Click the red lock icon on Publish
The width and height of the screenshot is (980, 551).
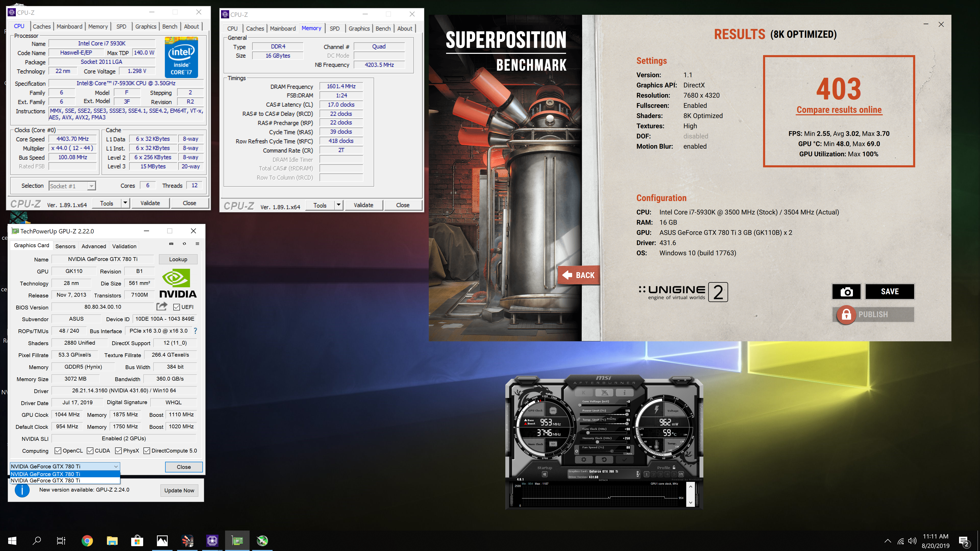[846, 315]
